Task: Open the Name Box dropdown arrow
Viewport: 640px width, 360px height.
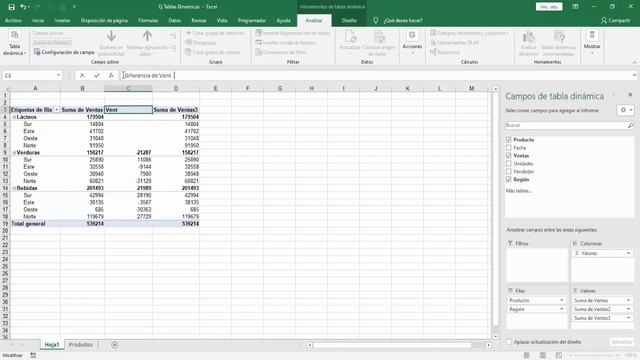Action: pyautogui.click(x=58, y=76)
